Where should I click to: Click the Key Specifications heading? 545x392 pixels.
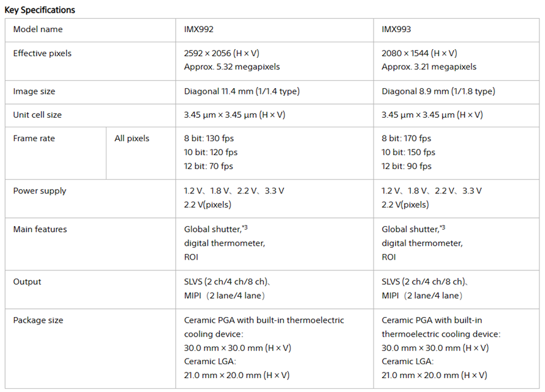40,10
